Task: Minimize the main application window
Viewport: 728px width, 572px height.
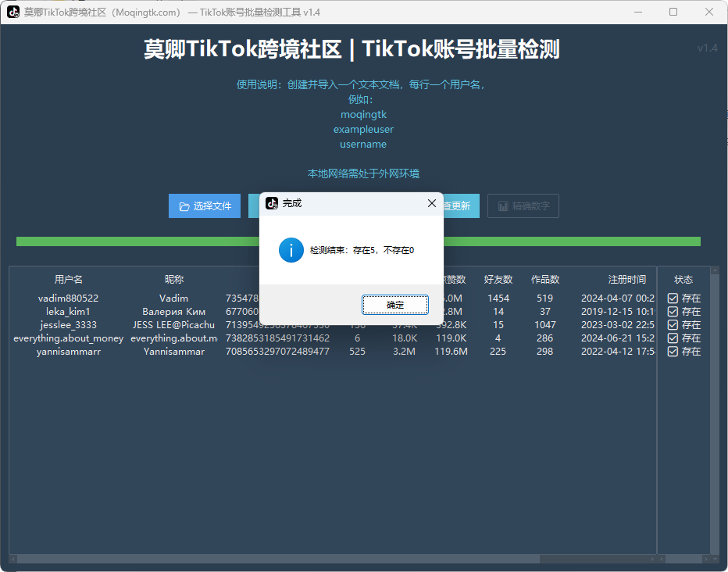Action: 637,13
